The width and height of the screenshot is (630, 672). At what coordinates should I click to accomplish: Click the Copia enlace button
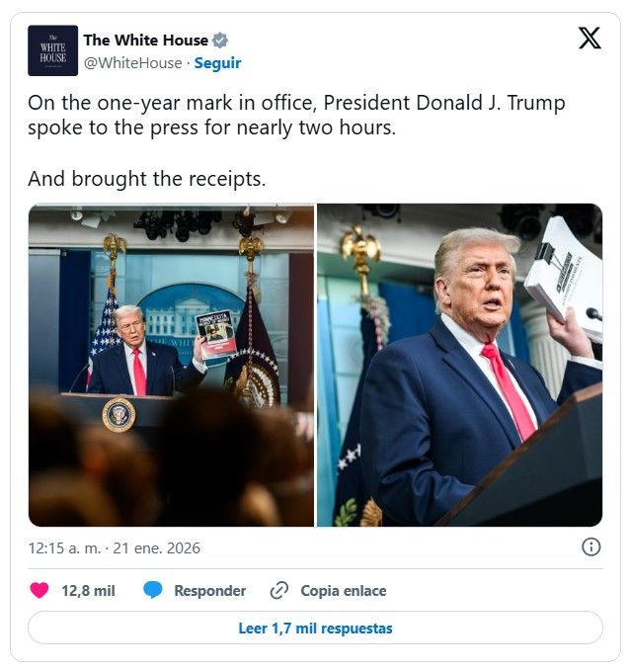[x=344, y=591]
